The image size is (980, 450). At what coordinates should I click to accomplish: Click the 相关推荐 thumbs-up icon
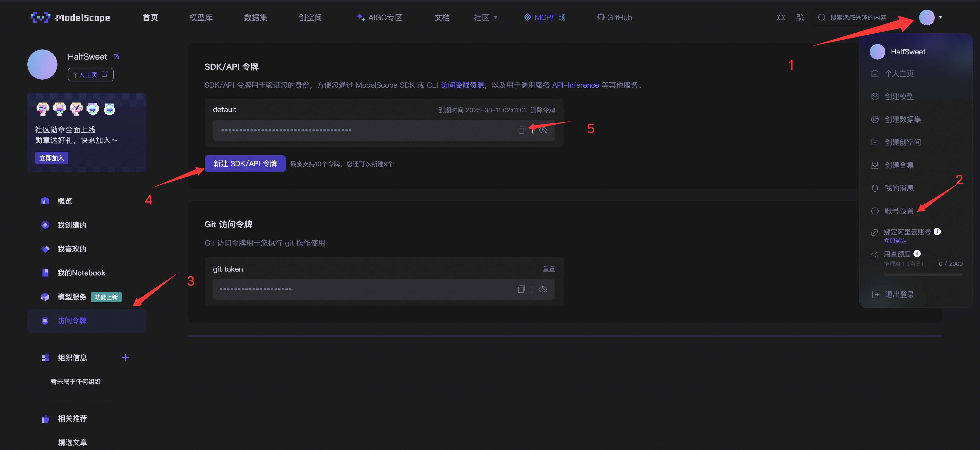click(45, 419)
